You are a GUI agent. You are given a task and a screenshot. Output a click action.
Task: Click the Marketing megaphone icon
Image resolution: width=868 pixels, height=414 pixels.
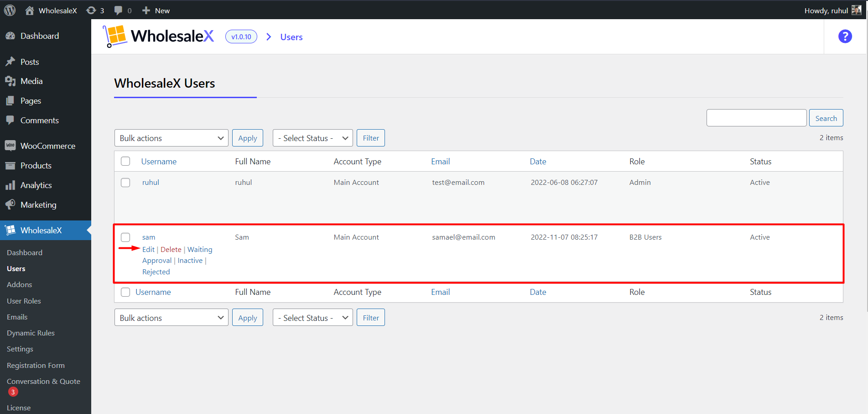(x=10, y=204)
